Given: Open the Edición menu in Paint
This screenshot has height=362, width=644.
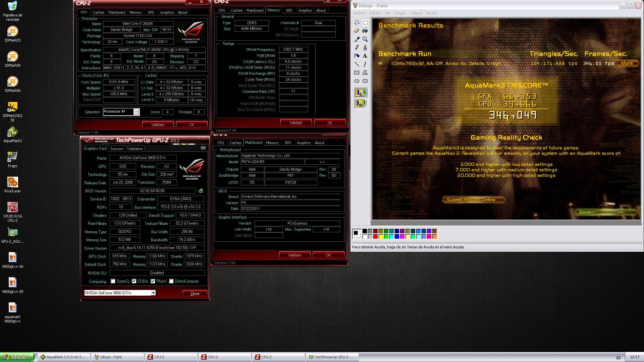Looking at the screenshot, I should pyautogui.click(x=375, y=13).
